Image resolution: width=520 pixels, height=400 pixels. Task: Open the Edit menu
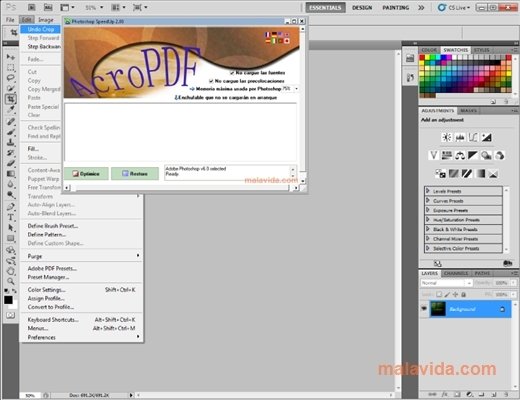pyautogui.click(x=27, y=20)
